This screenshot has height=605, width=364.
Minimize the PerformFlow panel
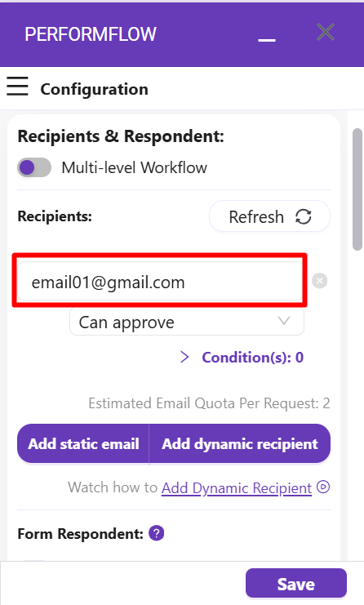(x=267, y=40)
